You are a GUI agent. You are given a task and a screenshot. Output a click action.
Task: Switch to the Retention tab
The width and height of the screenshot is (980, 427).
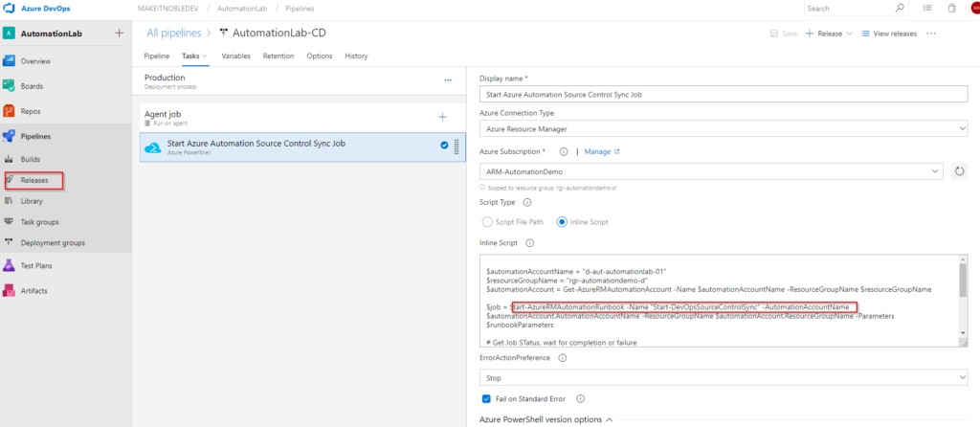(x=278, y=56)
